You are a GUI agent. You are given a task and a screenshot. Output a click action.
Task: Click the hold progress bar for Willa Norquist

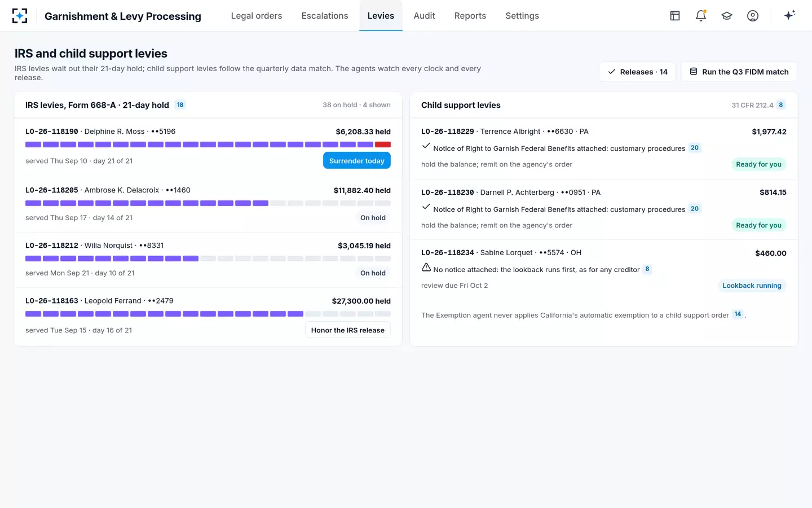click(208, 259)
